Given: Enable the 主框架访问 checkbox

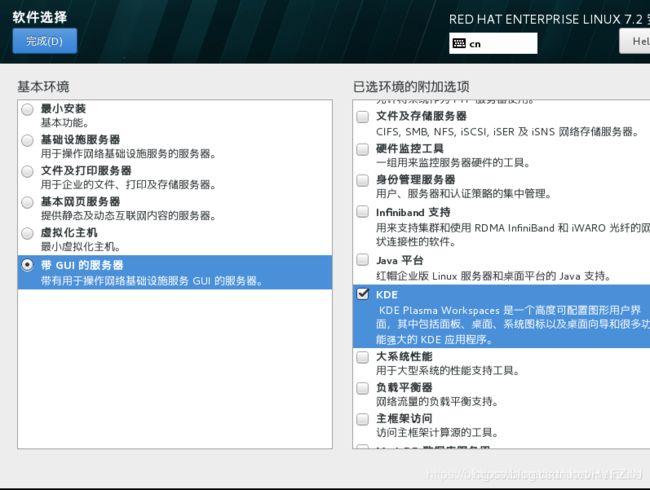Looking at the screenshot, I should tap(363, 419).
